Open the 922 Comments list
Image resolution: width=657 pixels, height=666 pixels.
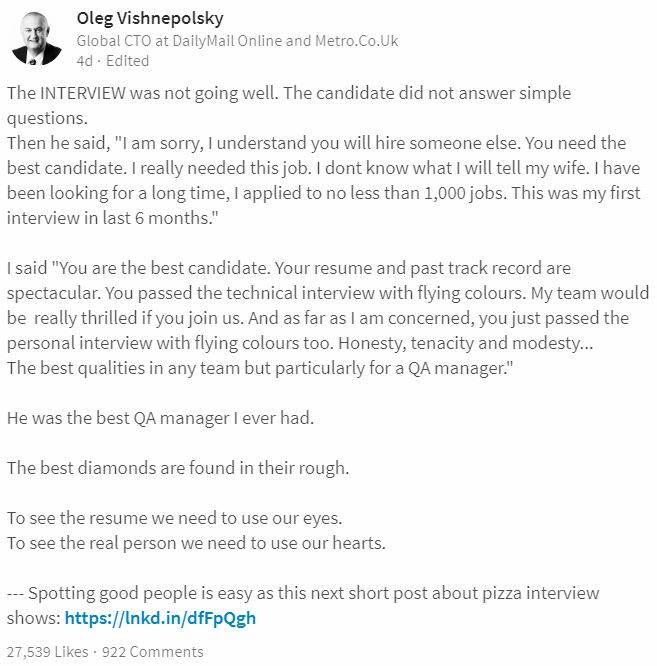point(153,652)
